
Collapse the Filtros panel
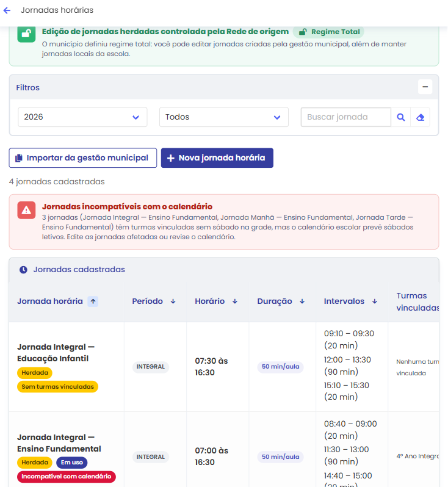(425, 87)
